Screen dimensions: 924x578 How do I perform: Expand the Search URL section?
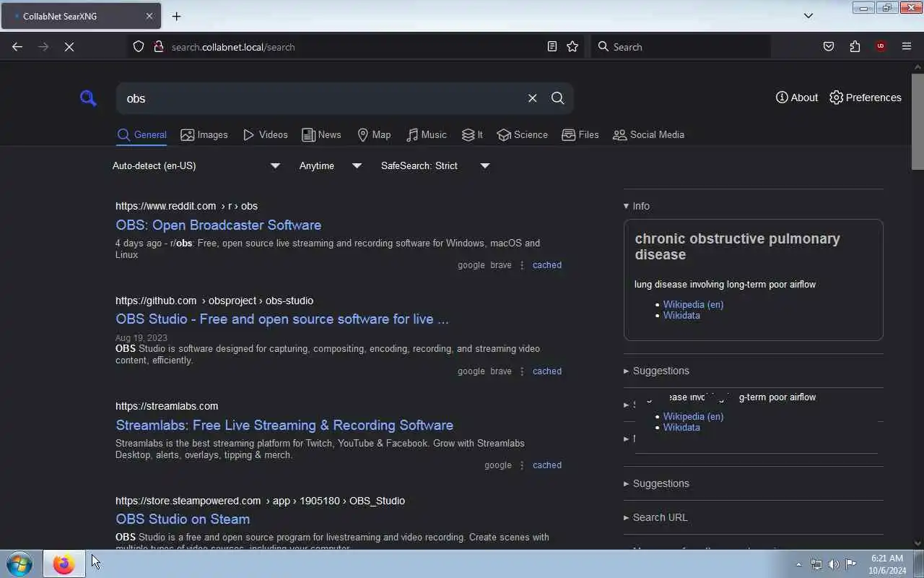point(655,517)
